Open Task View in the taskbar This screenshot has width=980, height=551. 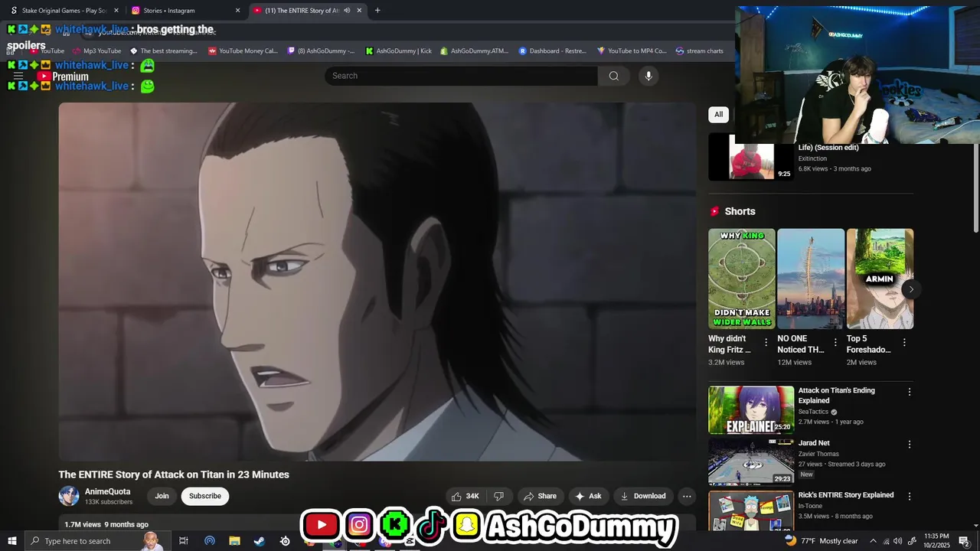point(184,541)
